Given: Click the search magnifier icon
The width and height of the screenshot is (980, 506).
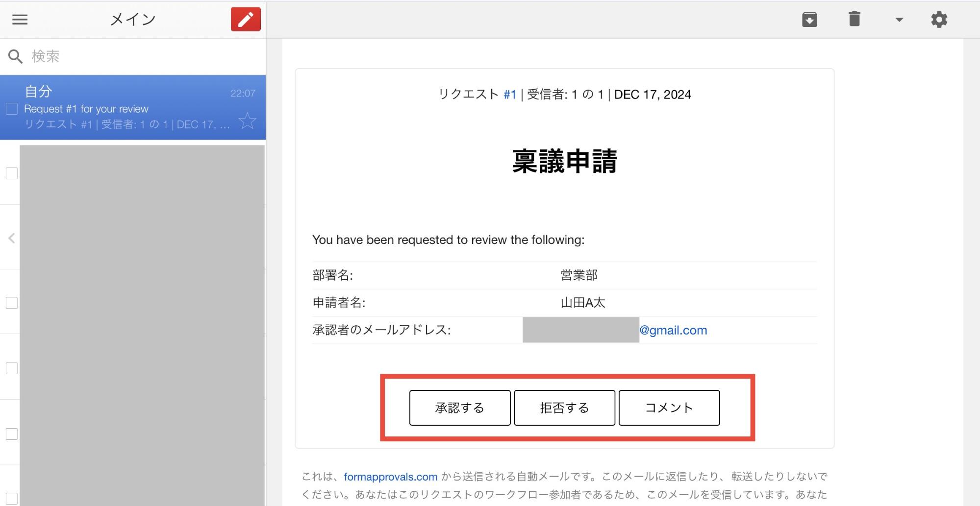Looking at the screenshot, I should coord(15,56).
